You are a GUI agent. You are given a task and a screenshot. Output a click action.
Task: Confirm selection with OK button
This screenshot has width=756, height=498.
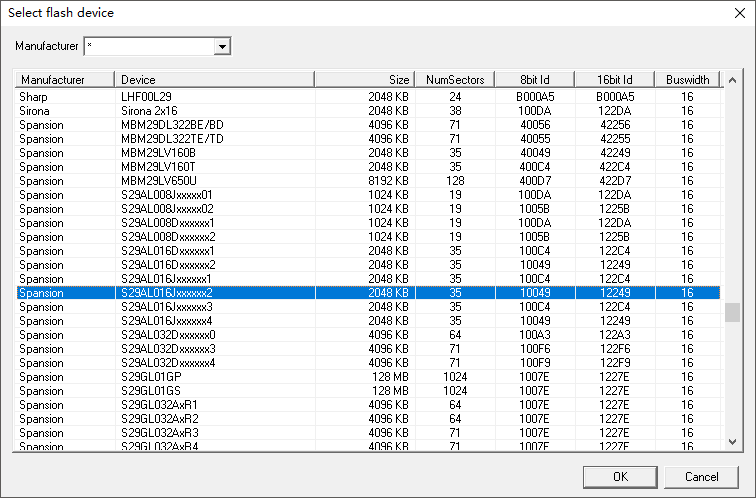620,477
